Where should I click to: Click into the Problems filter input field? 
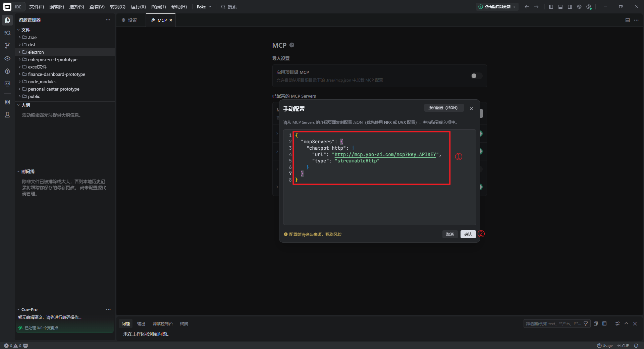pos(553,323)
